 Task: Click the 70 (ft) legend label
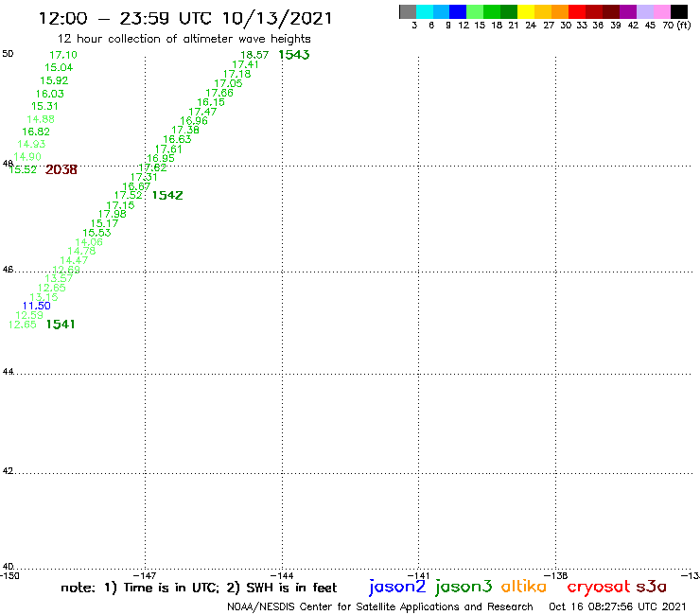676,25
